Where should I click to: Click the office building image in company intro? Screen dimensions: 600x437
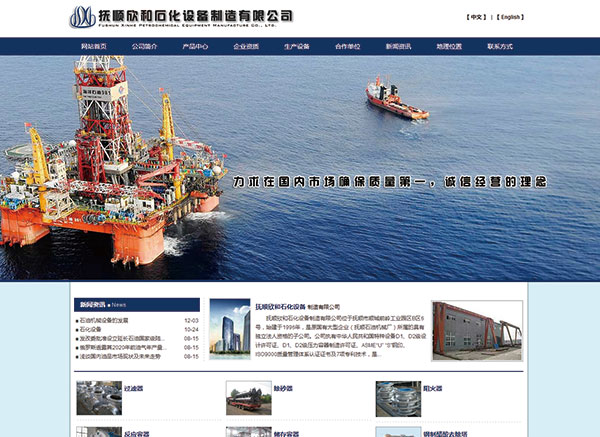pos(229,329)
